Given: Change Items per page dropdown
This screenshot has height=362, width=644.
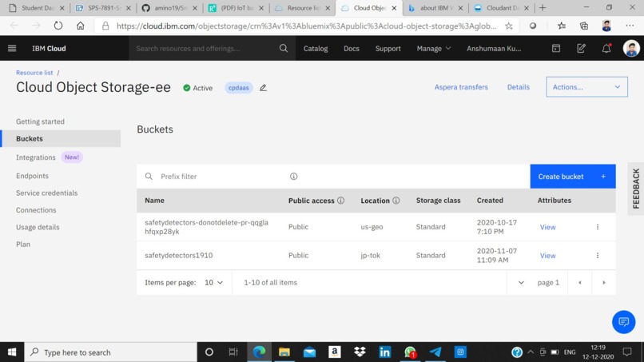Looking at the screenshot, I should (x=213, y=283).
